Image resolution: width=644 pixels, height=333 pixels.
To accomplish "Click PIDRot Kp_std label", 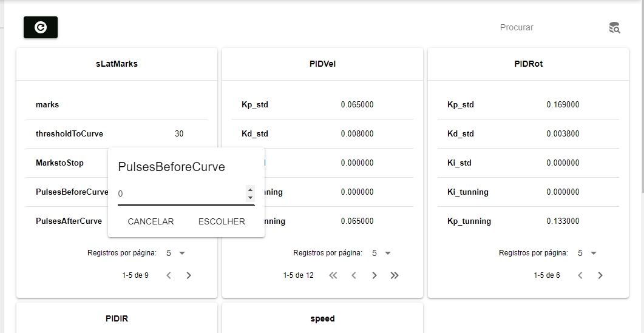I will (x=461, y=105).
